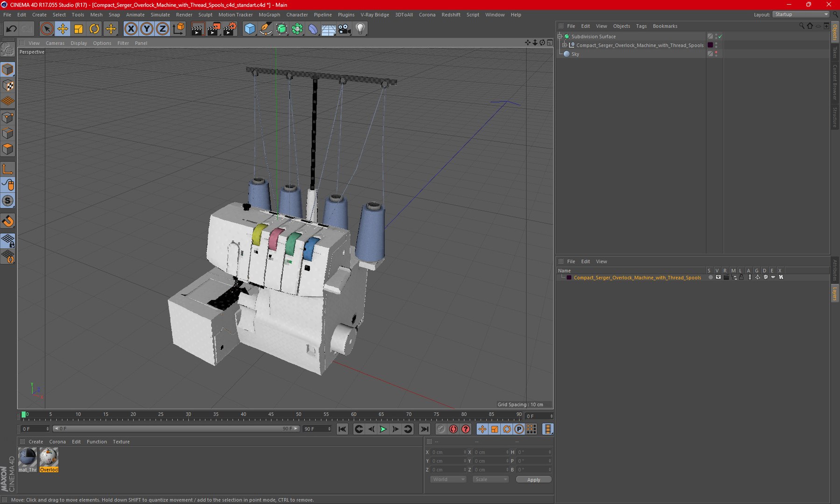Render the active view

coord(197,29)
